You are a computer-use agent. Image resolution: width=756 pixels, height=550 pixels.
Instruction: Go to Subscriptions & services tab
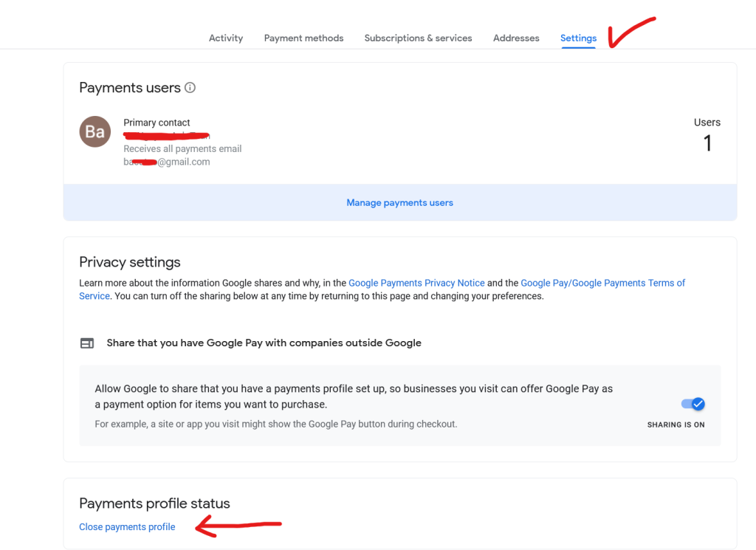coord(418,38)
